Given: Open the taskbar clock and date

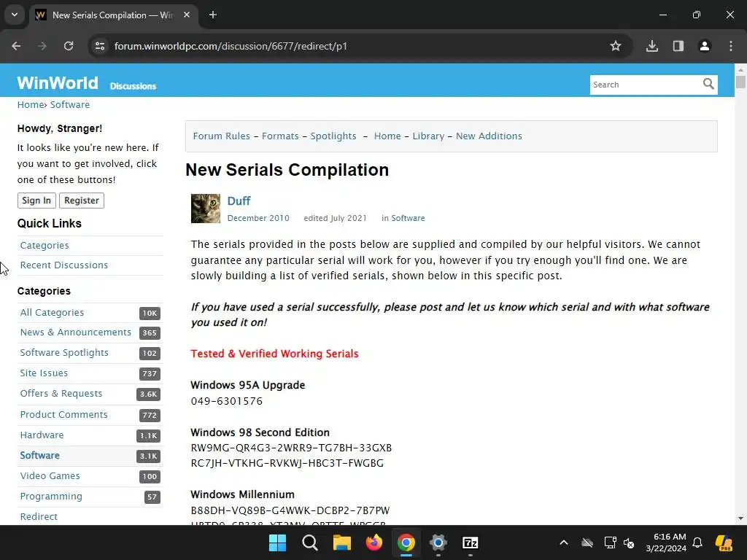Looking at the screenshot, I should click(x=666, y=542).
